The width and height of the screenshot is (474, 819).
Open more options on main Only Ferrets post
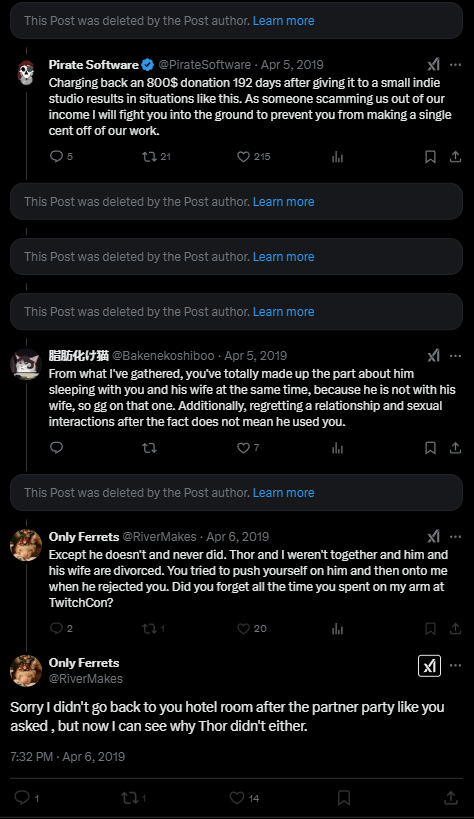[x=455, y=665]
